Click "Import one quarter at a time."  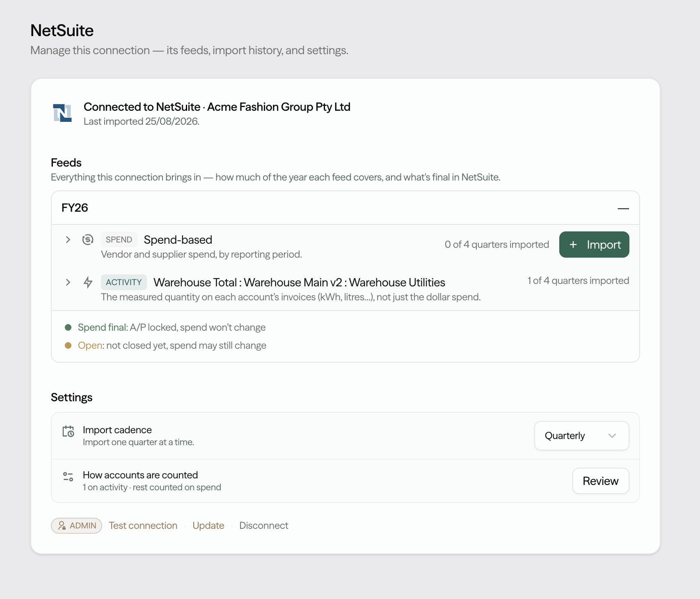138,442
